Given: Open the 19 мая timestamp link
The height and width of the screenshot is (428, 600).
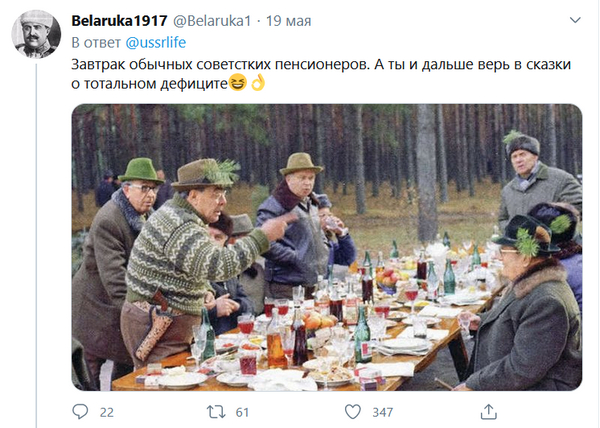Looking at the screenshot, I should [289, 21].
